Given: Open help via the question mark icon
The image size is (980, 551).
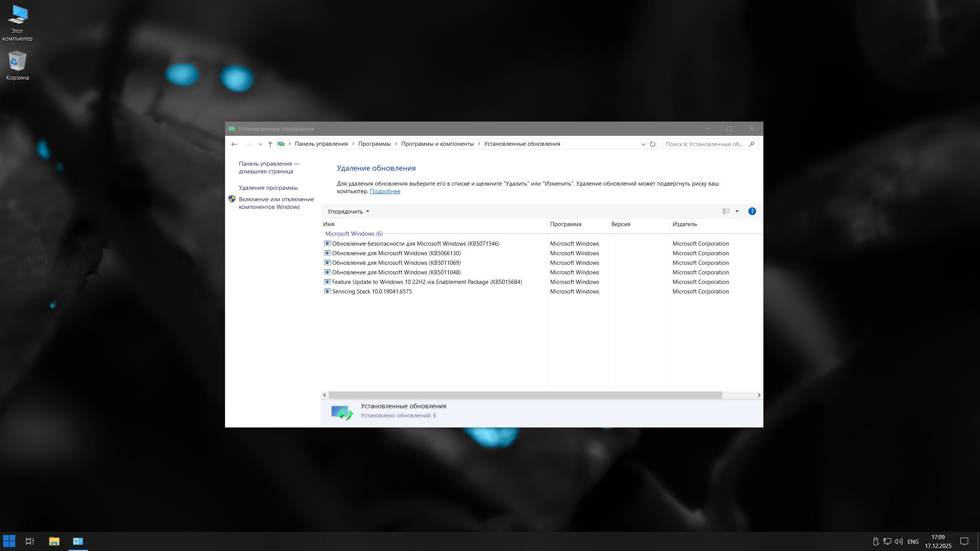Looking at the screenshot, I should pyautogui.click(x=752, y=211).
